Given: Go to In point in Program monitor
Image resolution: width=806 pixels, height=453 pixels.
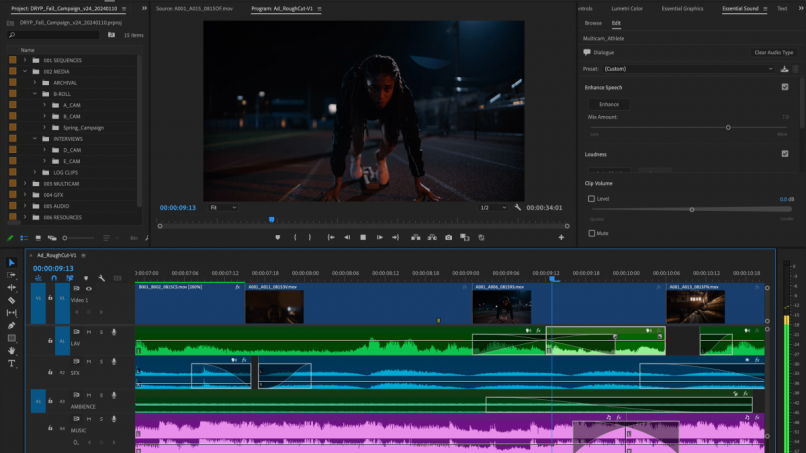Looking at the screenshot, I should (x=331, y=238).
